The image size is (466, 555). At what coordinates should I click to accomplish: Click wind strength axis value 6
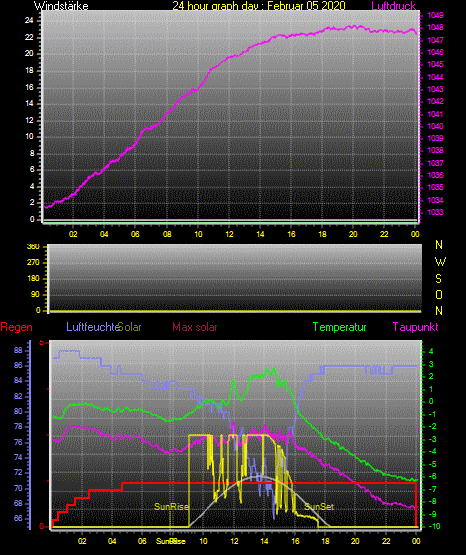pos(32,170)
